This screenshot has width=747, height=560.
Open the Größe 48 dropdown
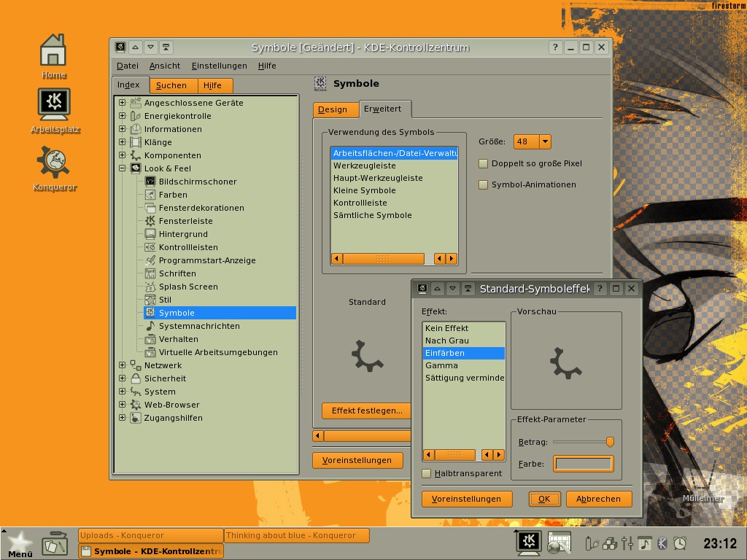pos(532,141)
